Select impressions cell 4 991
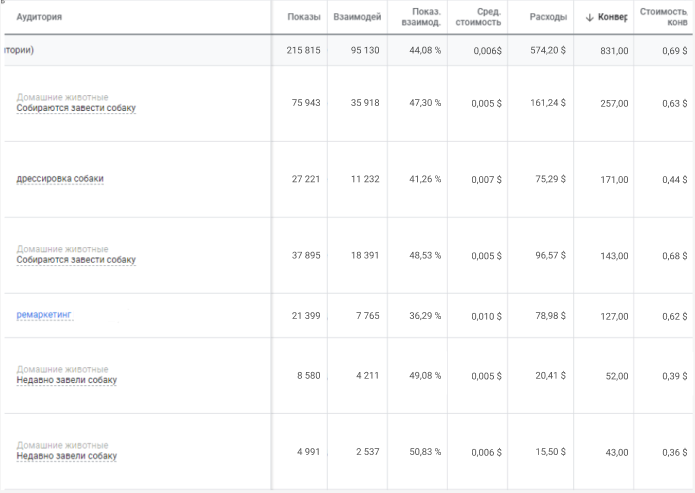 308,451
